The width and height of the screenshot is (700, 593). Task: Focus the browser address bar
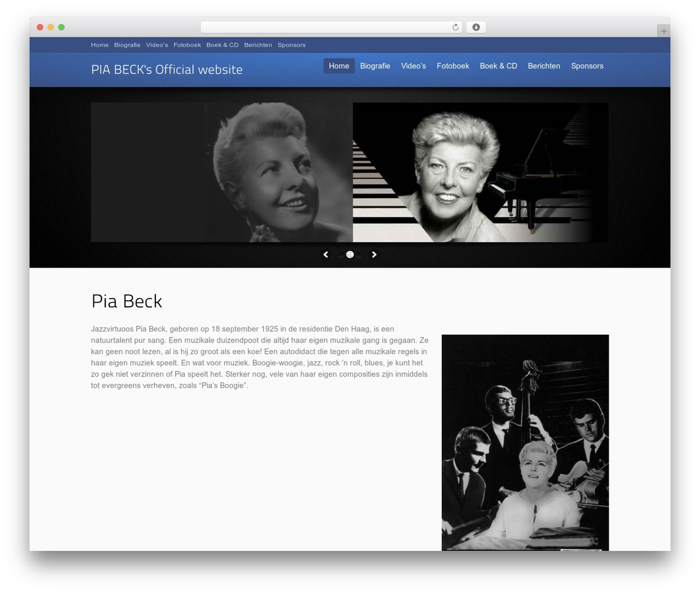(x=331, y=27)
